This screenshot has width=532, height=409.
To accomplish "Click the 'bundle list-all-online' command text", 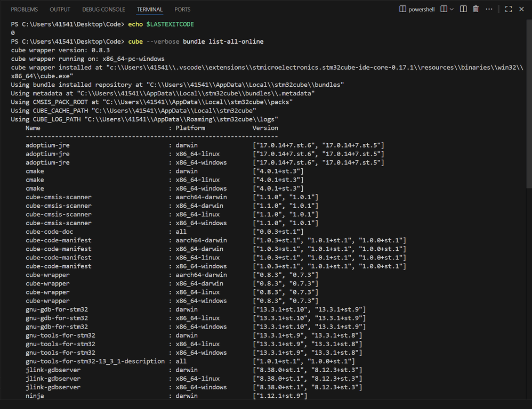I will (223, 42).
